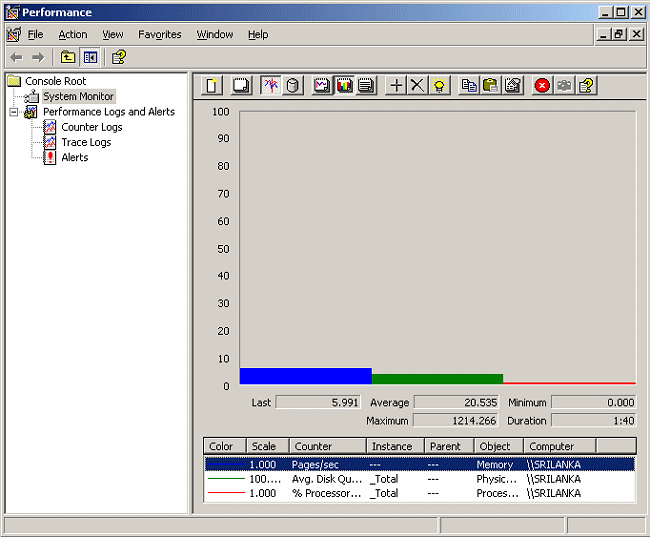Click the console toolbar Help icon
This screenshot has height=537, width=650.
(x=119, y=57)
